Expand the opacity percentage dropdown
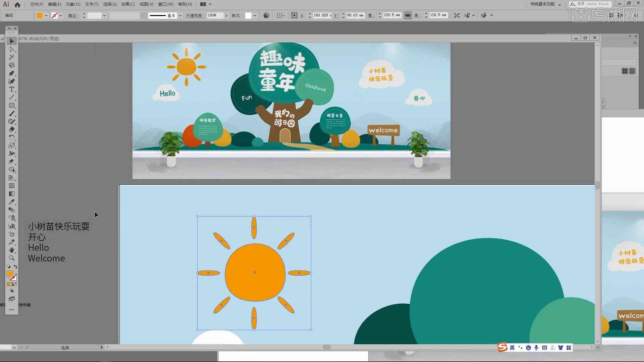The height and width of the screenshot is (362, 644). [x=226, y=15]
